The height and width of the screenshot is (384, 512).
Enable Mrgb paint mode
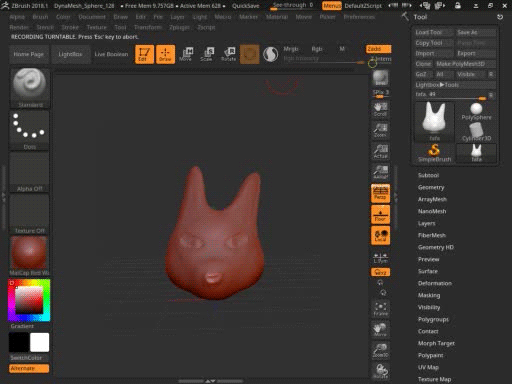coord(291,49)
